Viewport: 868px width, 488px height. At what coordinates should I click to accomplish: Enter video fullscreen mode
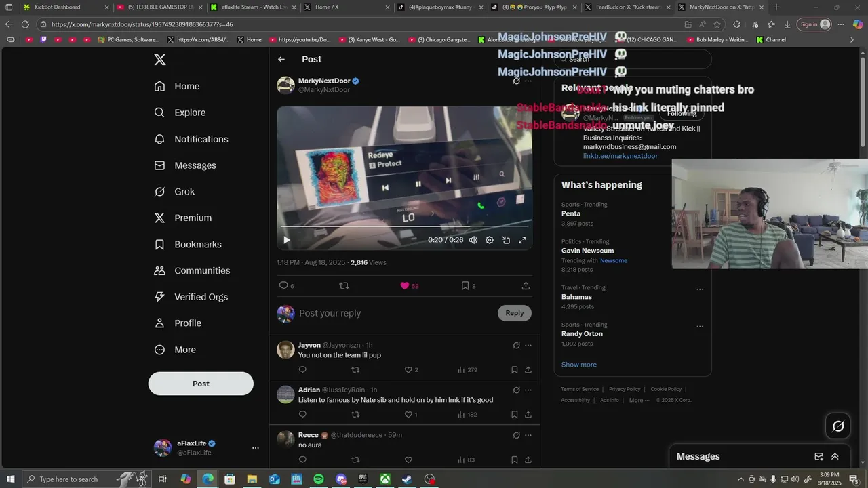pos(522,240)
